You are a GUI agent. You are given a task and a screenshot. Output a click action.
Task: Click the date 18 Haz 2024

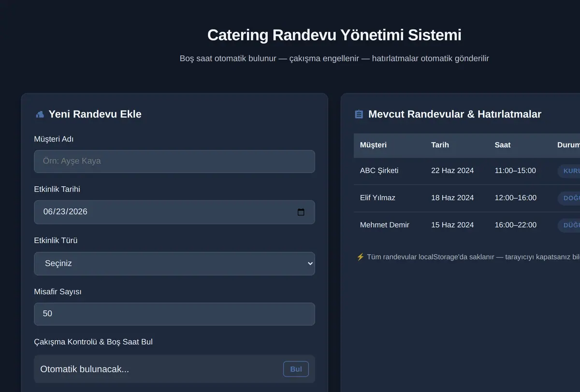(x=452, y=198)
